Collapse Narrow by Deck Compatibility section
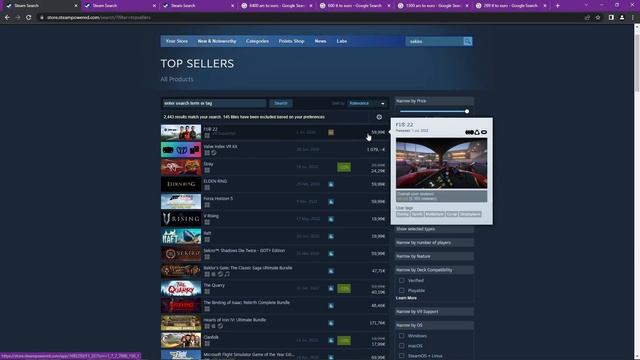The image size is (640, 360). click(434, 270)
